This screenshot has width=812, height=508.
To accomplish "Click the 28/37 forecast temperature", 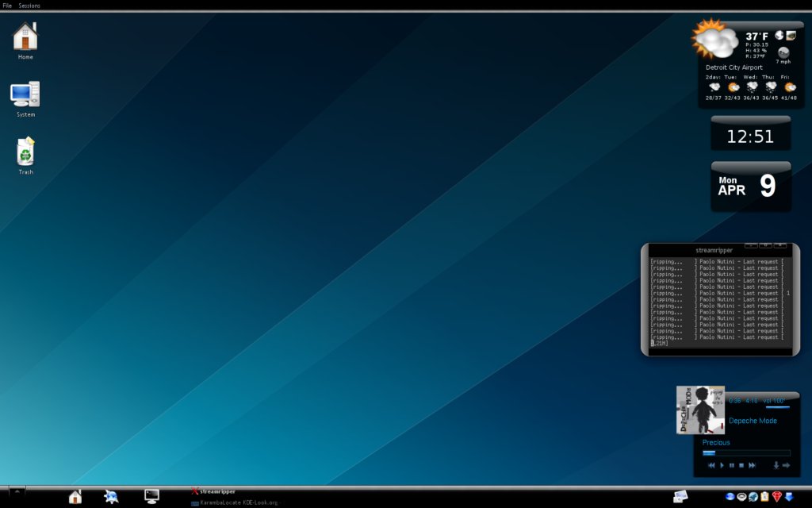I will point(713,98).
